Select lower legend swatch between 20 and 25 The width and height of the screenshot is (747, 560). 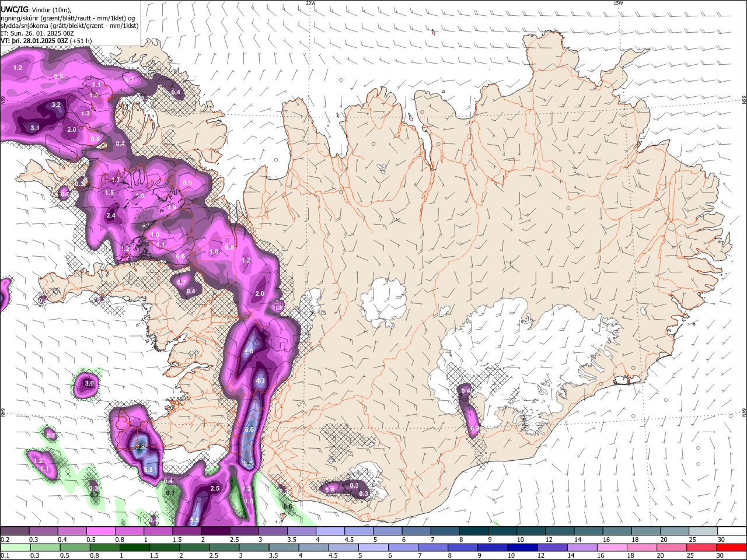coord(672,547)
